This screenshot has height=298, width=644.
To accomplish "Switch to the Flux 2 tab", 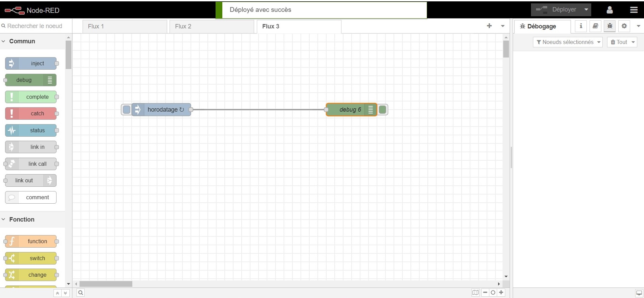I will pos(212,26).
